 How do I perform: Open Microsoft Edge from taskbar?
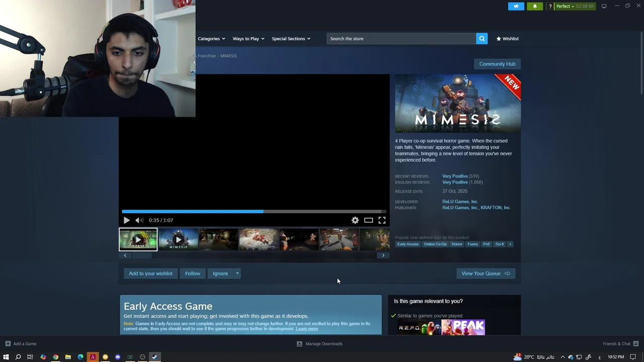80,357
